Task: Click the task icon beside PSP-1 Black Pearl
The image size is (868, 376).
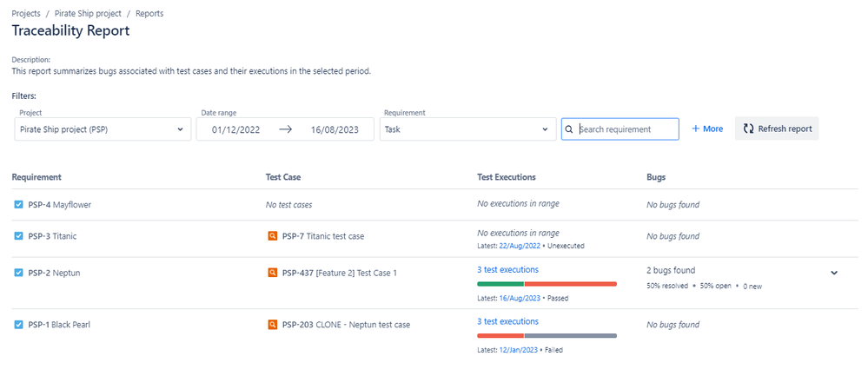Action: click(x=19, y=325)
